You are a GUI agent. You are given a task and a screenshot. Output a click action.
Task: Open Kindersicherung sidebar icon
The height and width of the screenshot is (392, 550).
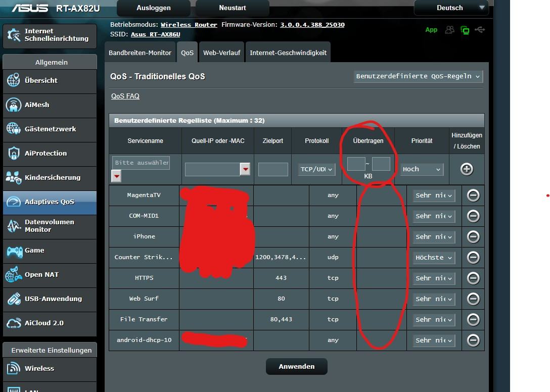coord(14,177)
